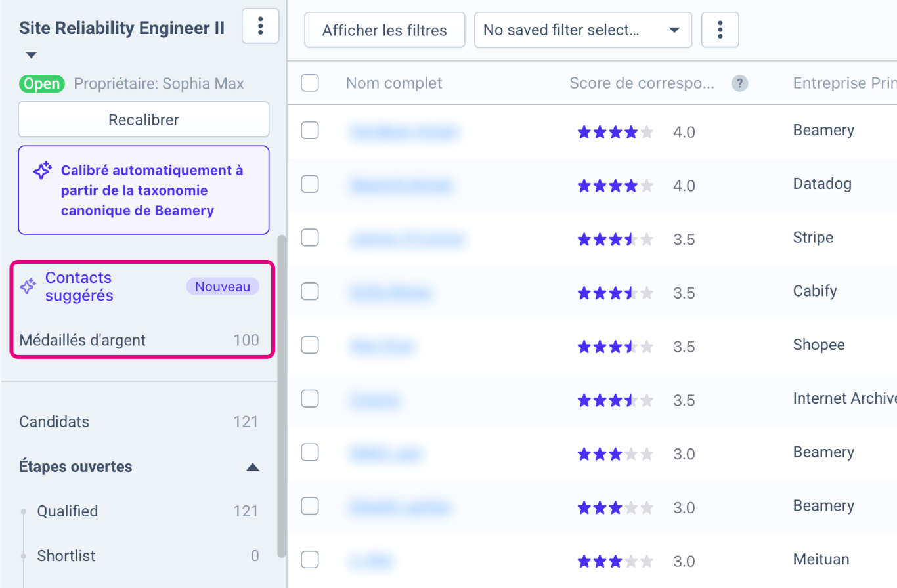
Task: Click the Internet Archive company cell
Action: click(x=844, y=398)
